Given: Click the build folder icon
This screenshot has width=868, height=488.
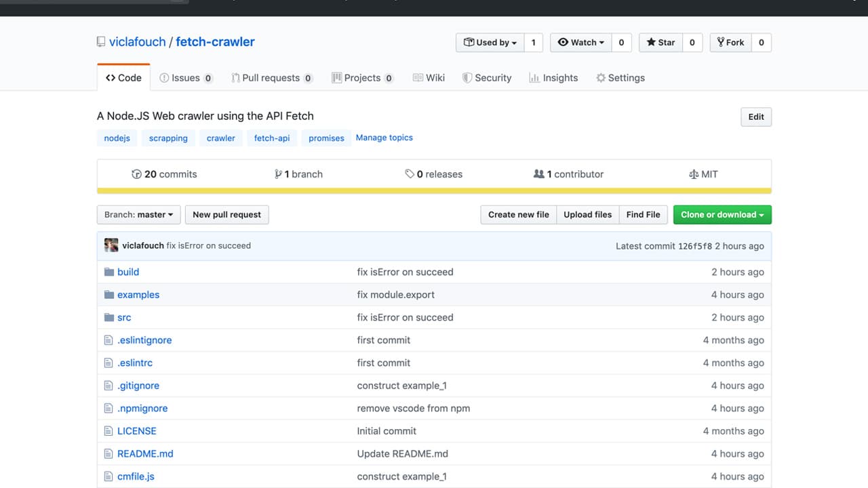Looking at the screenshot, I should [x=108, y=272].
